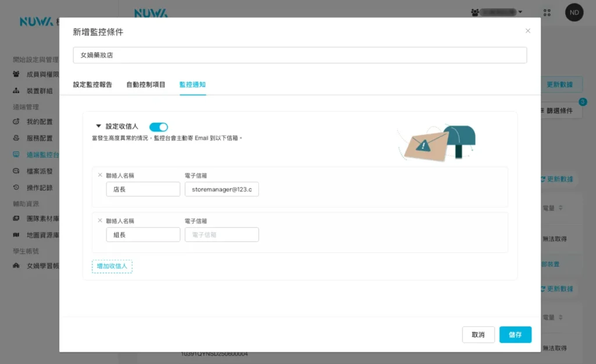
Task: Click the empty 電子信箱 email field
Action: pyautogui.click(x=221, y=235)
